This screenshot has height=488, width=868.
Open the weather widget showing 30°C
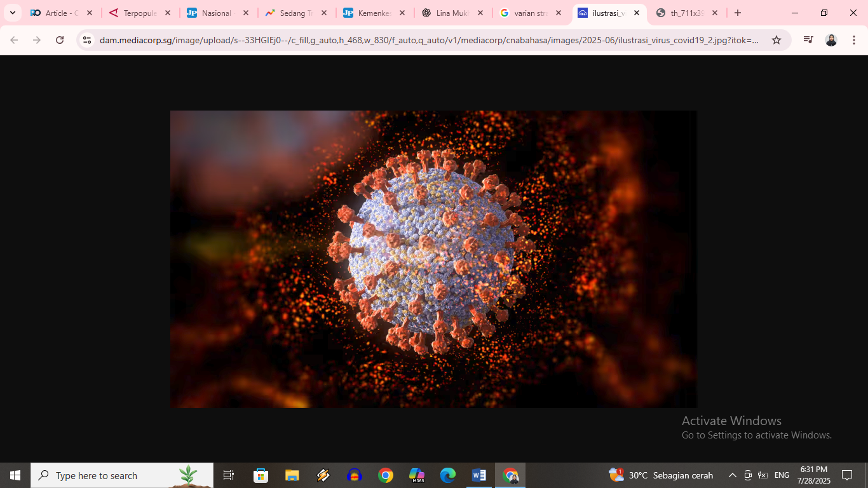[661, 475]
